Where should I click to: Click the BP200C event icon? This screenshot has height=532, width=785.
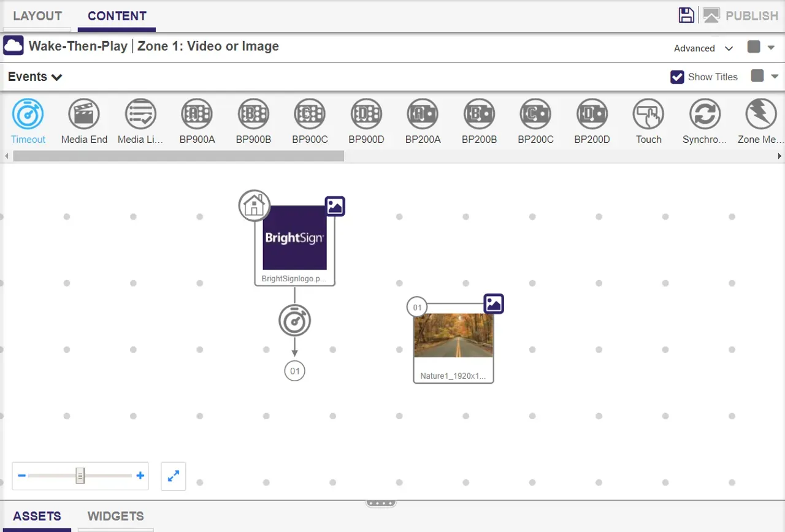tap(535, 114)
